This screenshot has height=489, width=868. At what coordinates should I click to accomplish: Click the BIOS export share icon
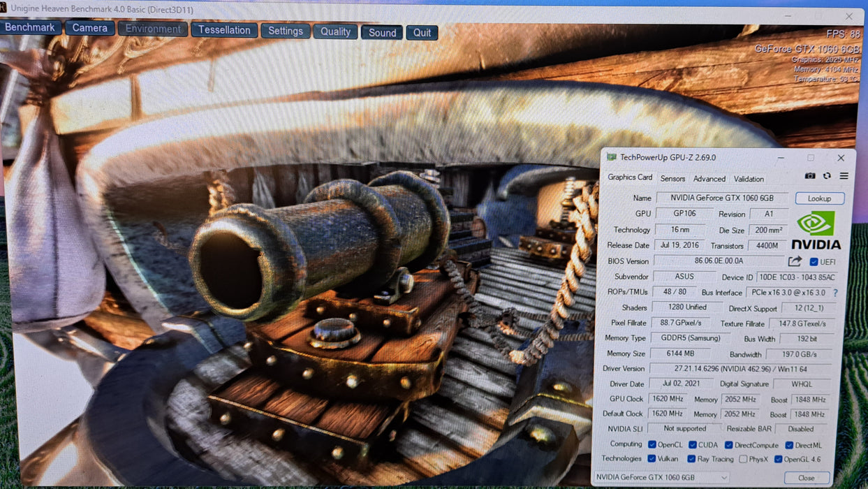(795, 261)
